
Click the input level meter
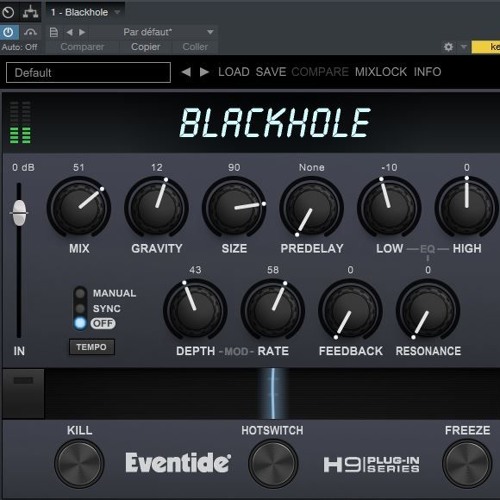point(20,122)
